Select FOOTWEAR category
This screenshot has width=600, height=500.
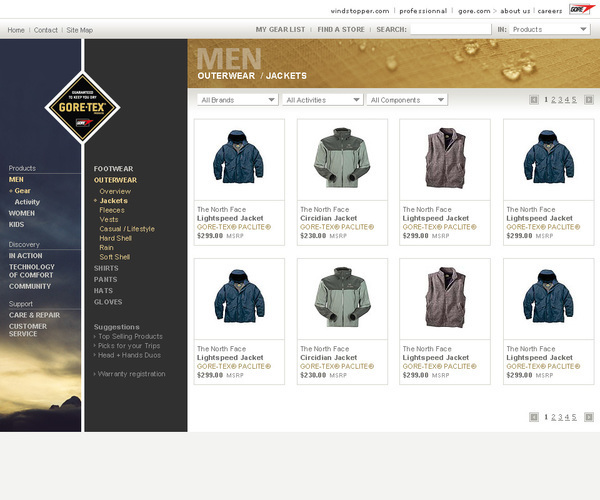tap(114, 169)
